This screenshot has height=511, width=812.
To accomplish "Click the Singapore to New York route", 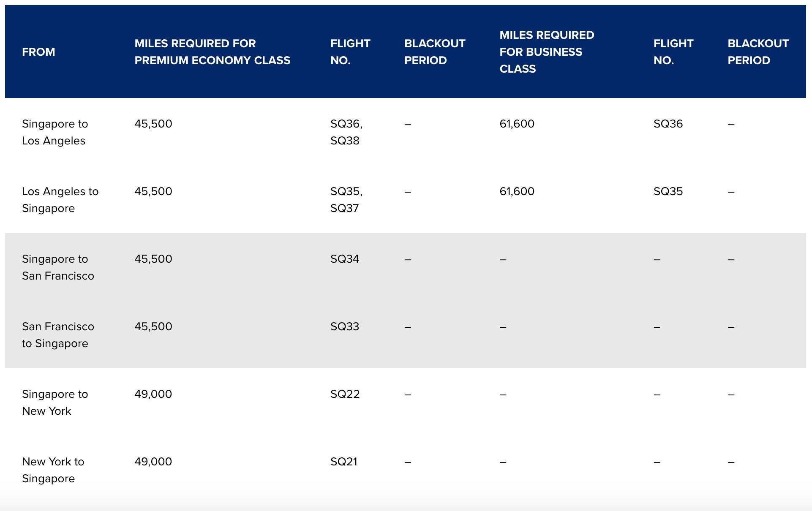I will (x=55, y=402).
